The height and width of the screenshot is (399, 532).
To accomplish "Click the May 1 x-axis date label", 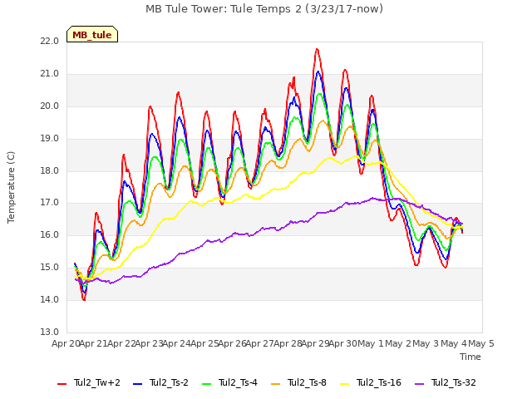I will pos(371,343).
